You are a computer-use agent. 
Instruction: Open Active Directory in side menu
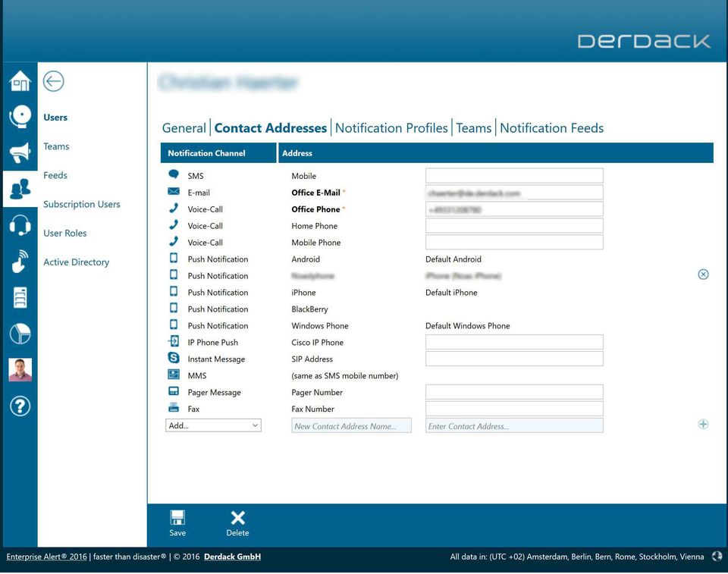[76, 262]
